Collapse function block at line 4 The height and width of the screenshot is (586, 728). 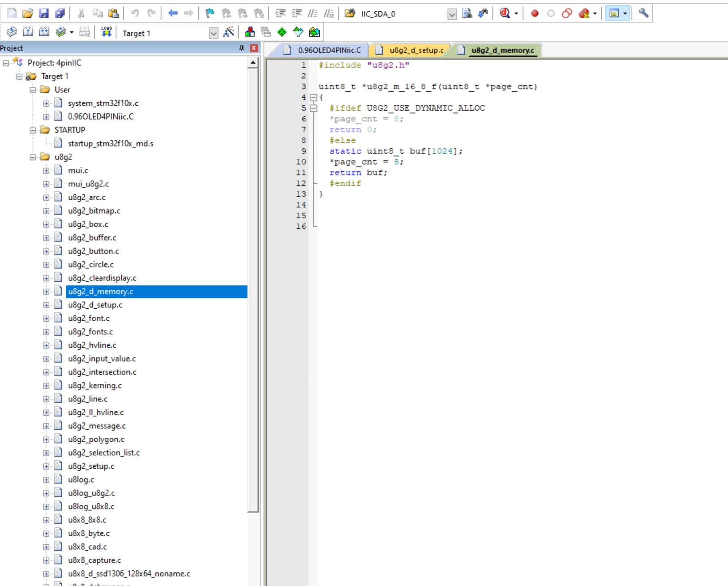coord(313,97)
